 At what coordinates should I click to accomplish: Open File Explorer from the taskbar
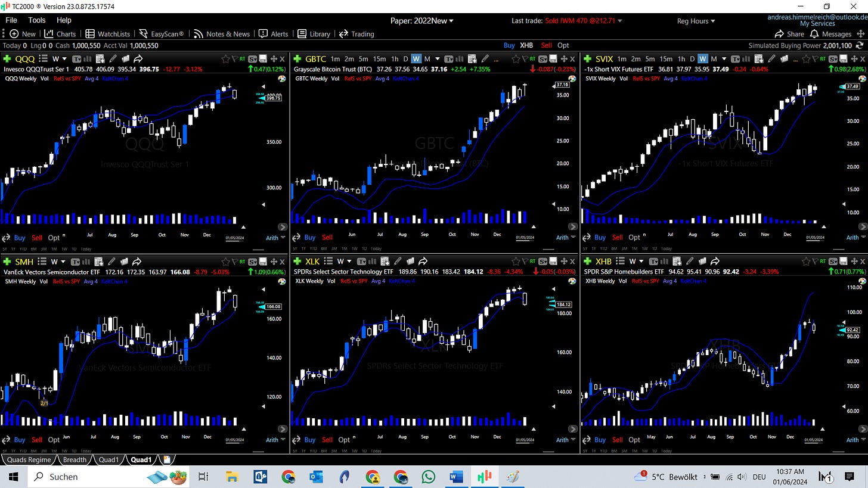[232, 477]
